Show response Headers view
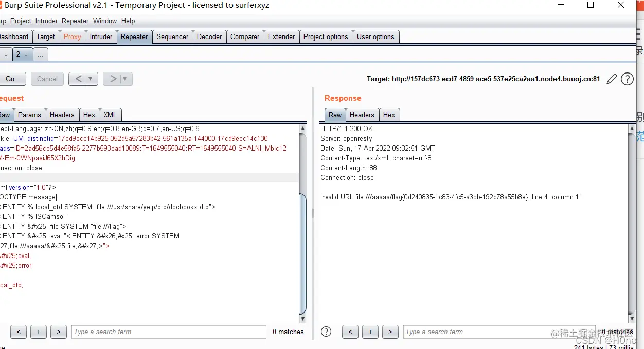Viewport: 644px width, 349px height. [x=362, y=115]
